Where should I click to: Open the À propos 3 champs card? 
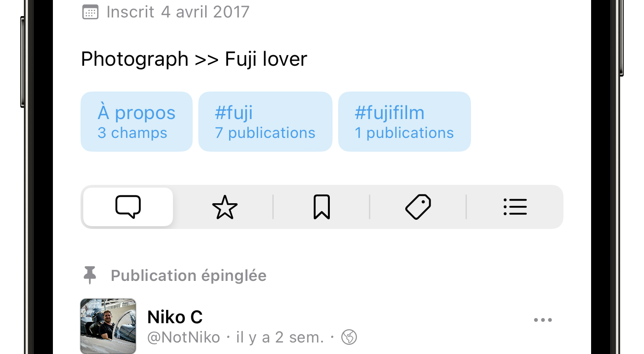click(137, 121)
